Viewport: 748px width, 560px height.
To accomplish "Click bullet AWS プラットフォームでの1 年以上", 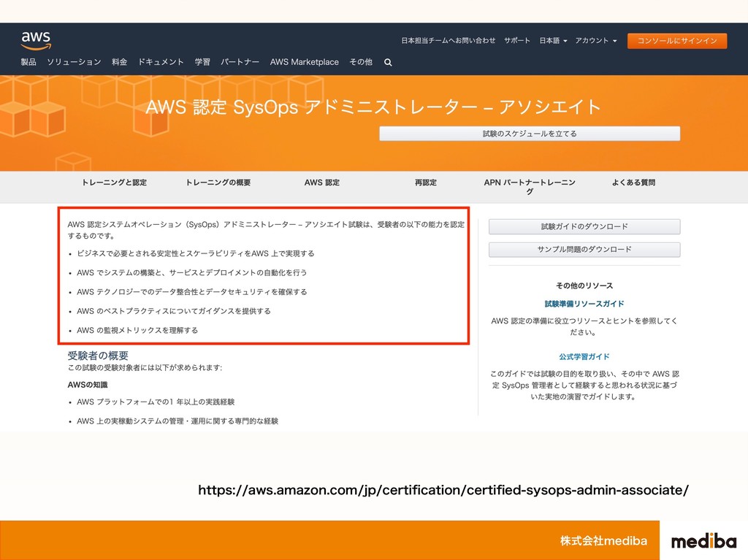I will pyautogui.click(x=156, y=402).
